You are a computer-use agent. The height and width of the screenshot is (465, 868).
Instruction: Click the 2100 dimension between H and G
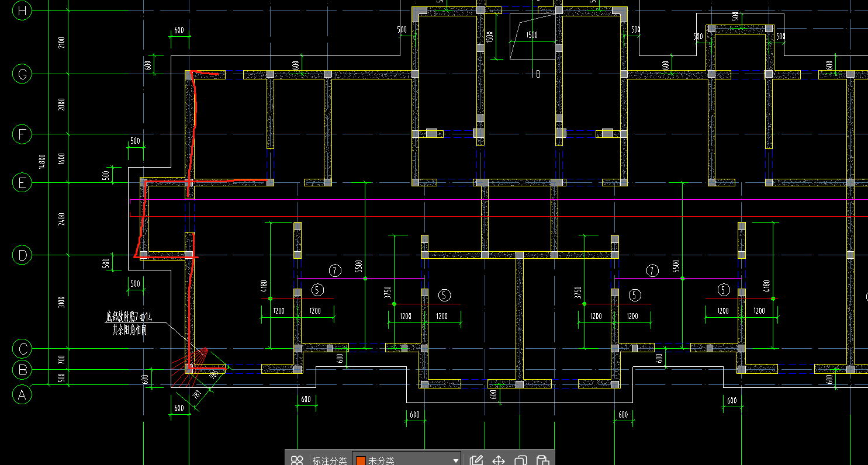pyautogui.click(x=61, y=42)
